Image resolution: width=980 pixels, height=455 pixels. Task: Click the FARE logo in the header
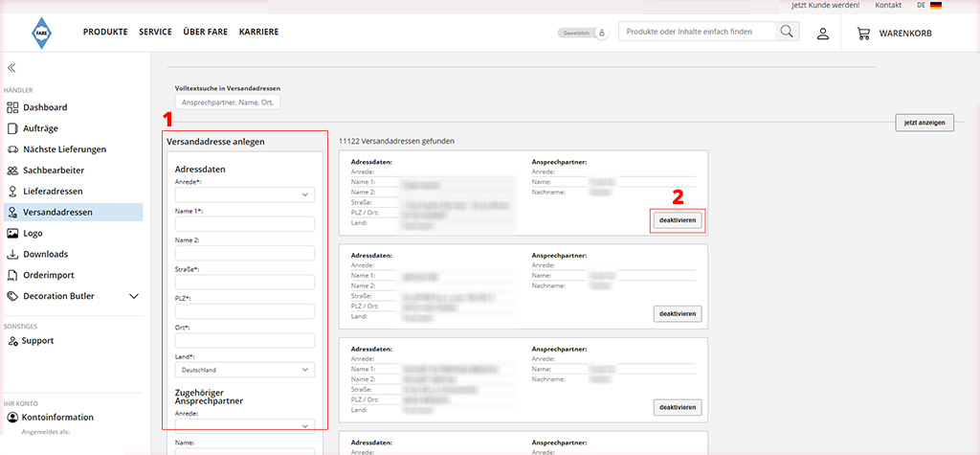40,33
